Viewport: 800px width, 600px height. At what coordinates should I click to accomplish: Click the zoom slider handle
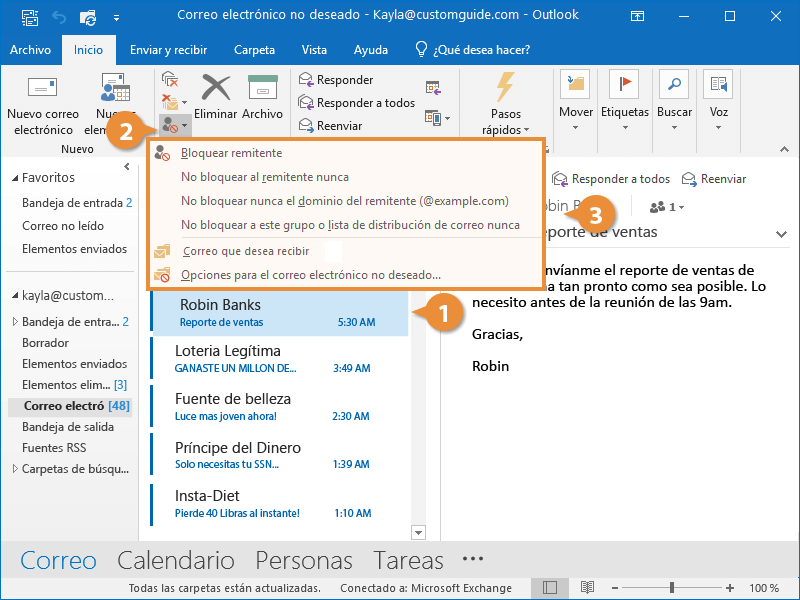pyautogui.click(x=672, y=588)
